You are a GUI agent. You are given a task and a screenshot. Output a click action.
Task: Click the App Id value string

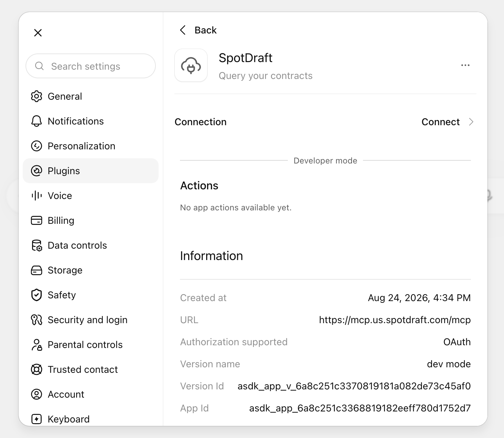[x=360, y=408]
